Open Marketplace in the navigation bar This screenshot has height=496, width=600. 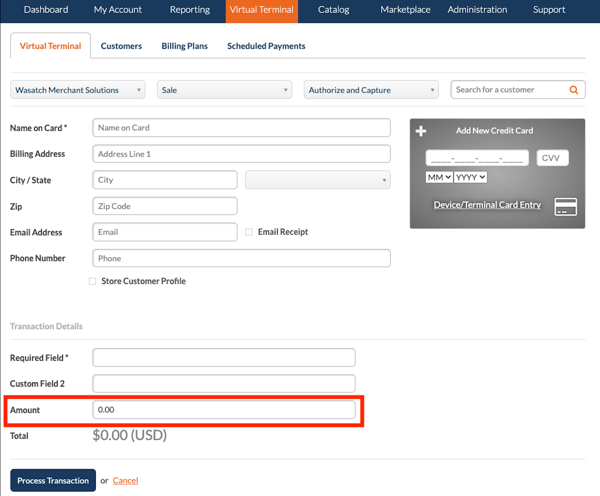pyautogui.click(x=405, y=10)
